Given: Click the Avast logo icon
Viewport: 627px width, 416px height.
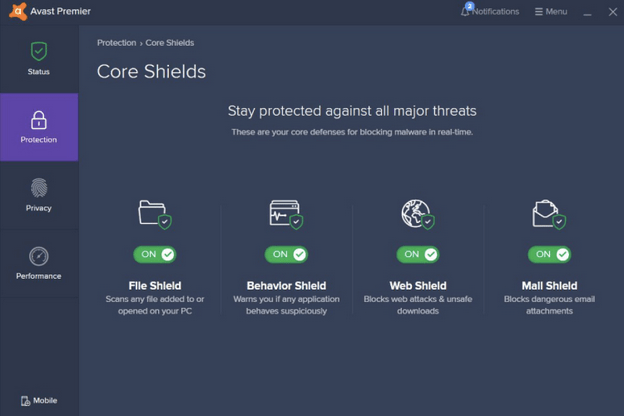Looking at the screenshot, I should click(18, 11).
